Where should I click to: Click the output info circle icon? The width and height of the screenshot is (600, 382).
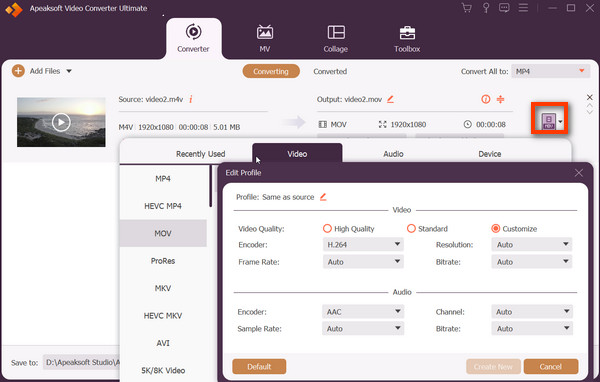point(486,99)
